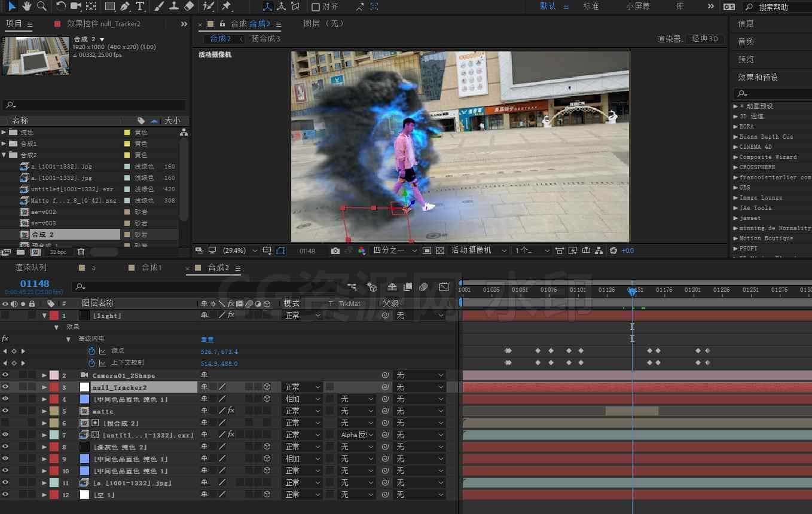Screen dimensions: 812x514
Task: Toggle 3D layer switch for null_Tracker2
Action: coord(267,387)
